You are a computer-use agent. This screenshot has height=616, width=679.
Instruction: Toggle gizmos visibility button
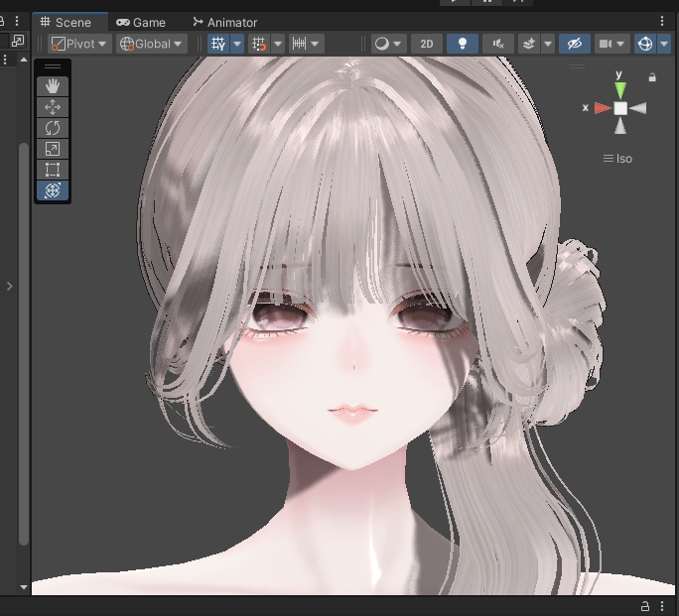click(x=645, y=44)
